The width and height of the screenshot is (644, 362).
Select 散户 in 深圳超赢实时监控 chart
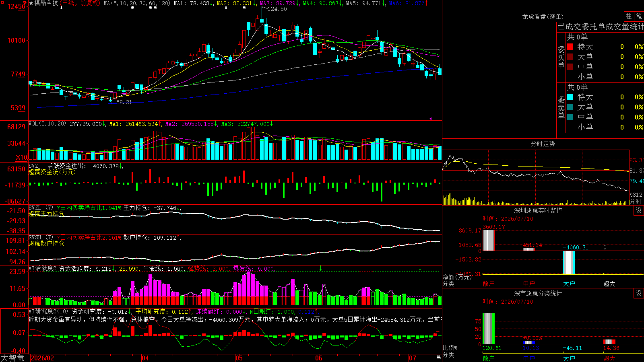click(489, 284)
